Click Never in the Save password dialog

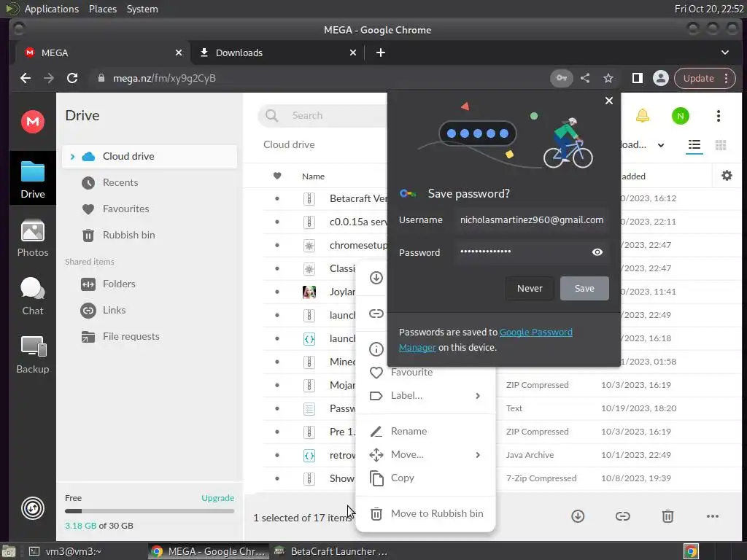point(530,288)
